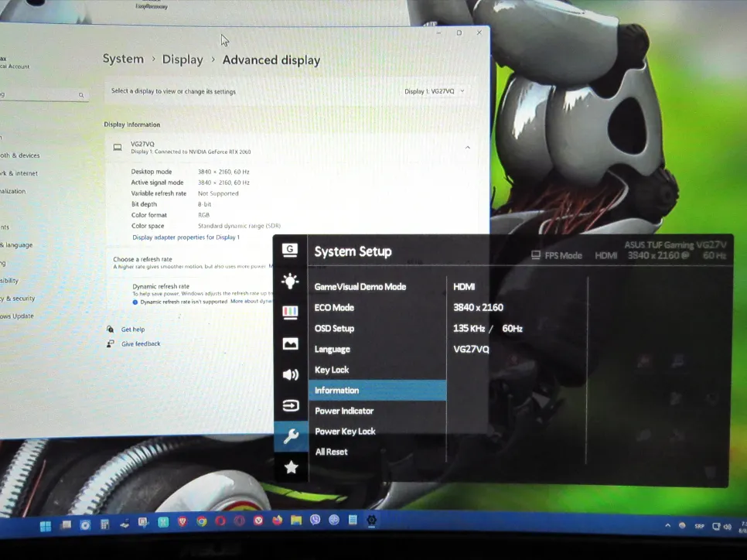
Task: Click the 'Choose a refresh rate' heading
Action: tap(142, 259)
